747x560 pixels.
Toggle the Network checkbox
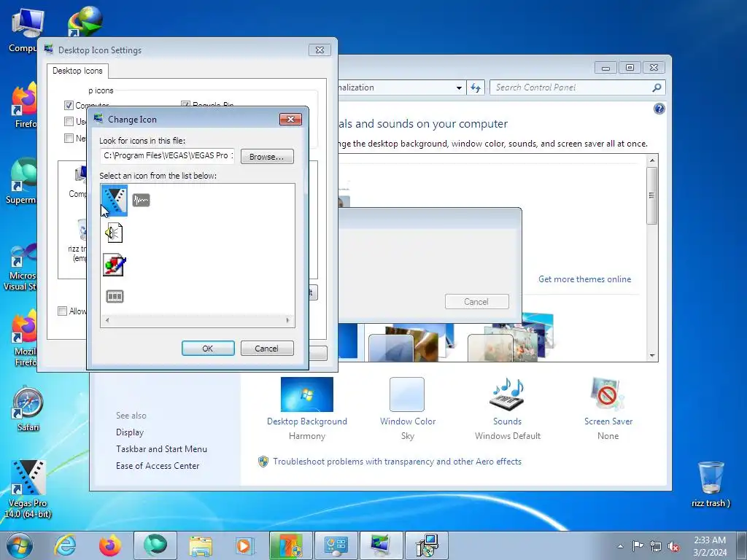(x=69, y=138)
